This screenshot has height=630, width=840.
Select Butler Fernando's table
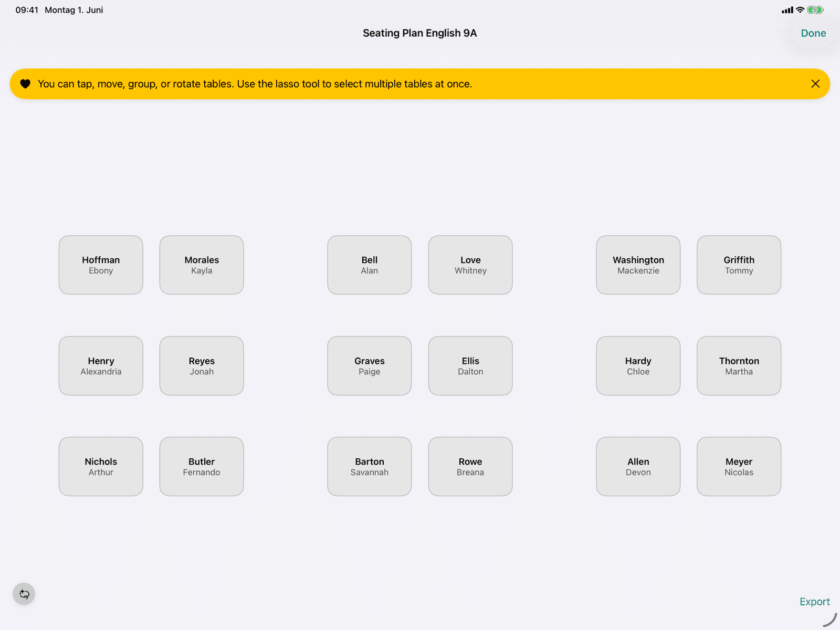coord(202,467)
